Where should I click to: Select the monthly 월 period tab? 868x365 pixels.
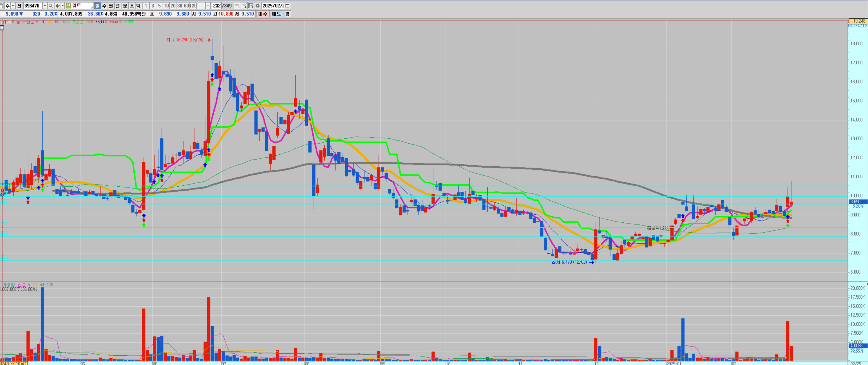point(111,6)
